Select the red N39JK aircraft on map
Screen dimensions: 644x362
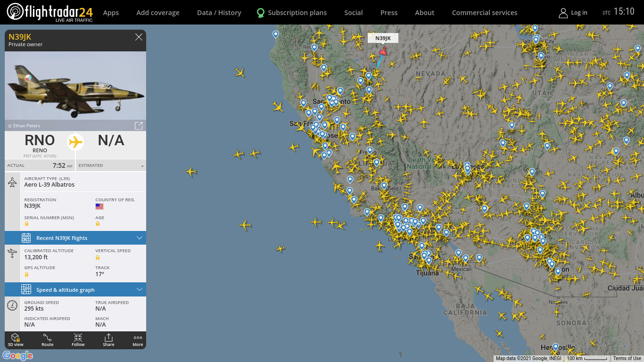coord(383,51)
